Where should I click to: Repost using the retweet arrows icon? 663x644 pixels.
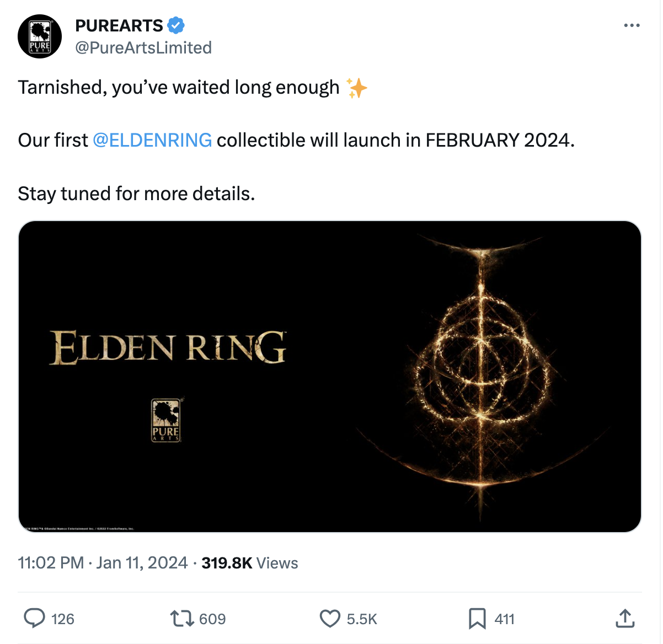181,619
